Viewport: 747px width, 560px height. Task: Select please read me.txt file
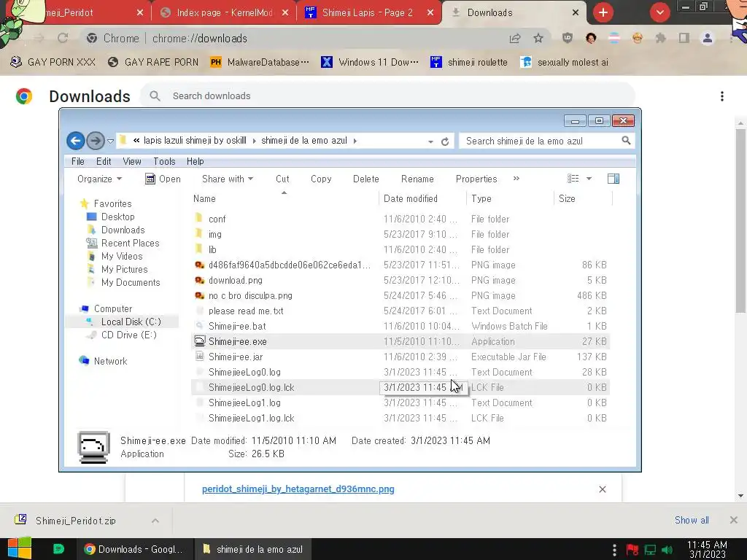(x=400, y=311)
